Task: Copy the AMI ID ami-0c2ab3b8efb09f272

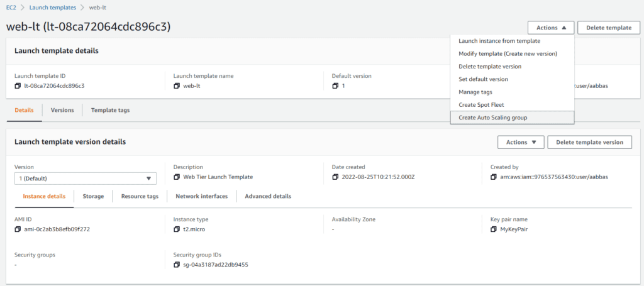Action: 17,229
